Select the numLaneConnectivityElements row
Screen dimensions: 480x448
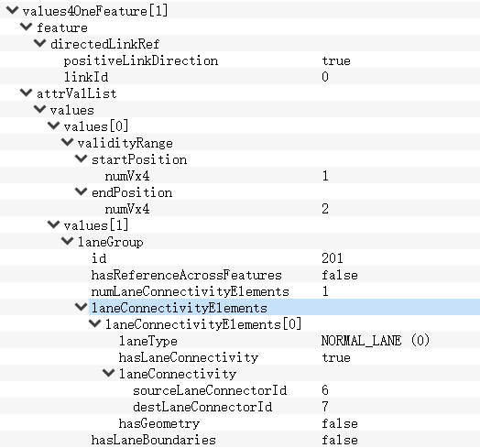pos(240,291)
